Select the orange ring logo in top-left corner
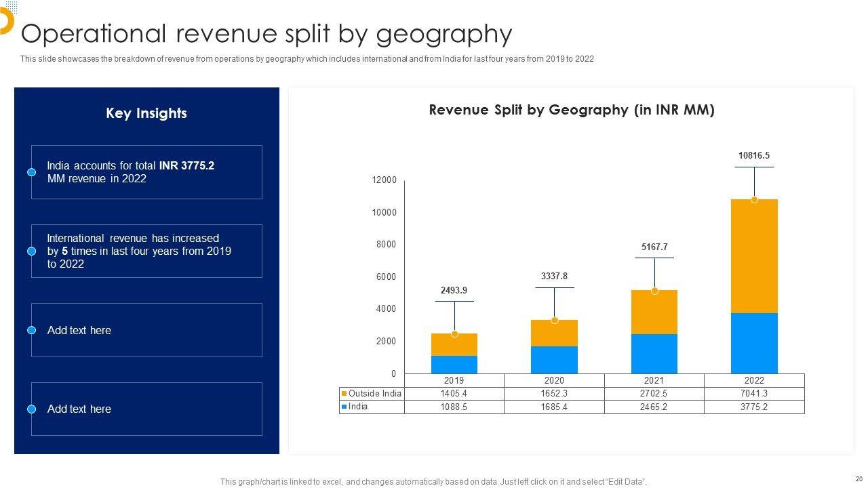Screen dimensions: 868x488 tap(5, 21)
